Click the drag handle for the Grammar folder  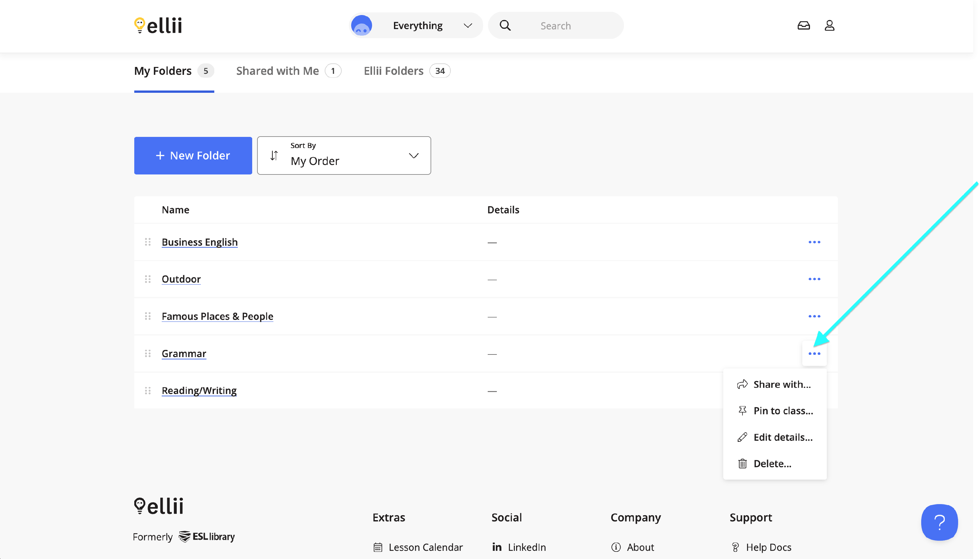tap(148, 353)
